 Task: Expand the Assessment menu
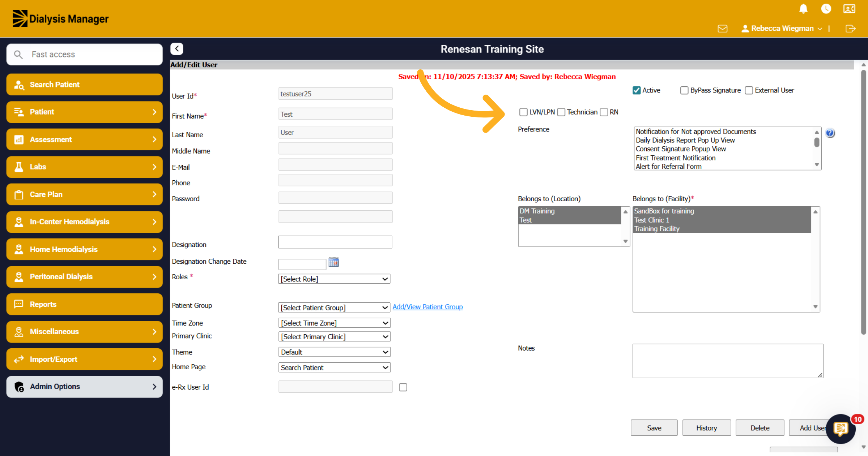coord(84,140)
